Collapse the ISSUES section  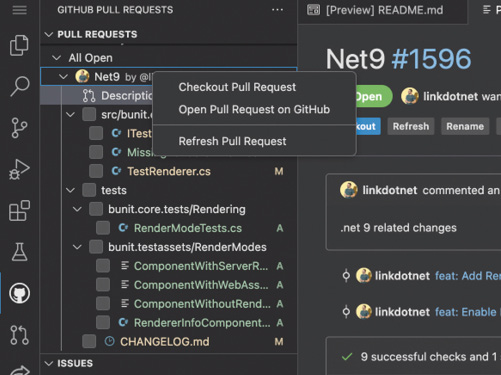click(x=49, y=363)
